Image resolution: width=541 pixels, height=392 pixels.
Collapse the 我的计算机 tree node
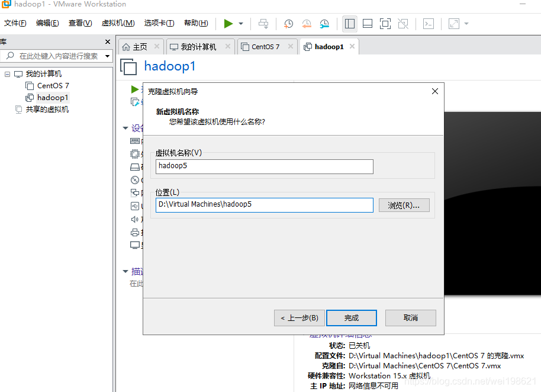click(7, 74)
